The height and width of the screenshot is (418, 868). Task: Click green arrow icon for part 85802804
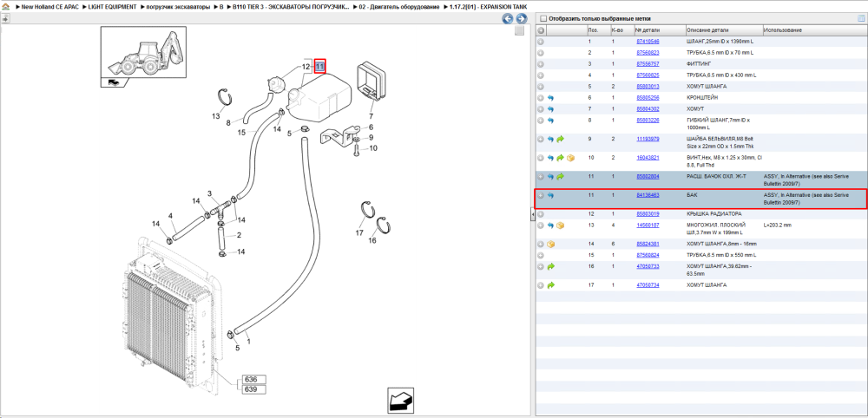[x=560, y=176]
